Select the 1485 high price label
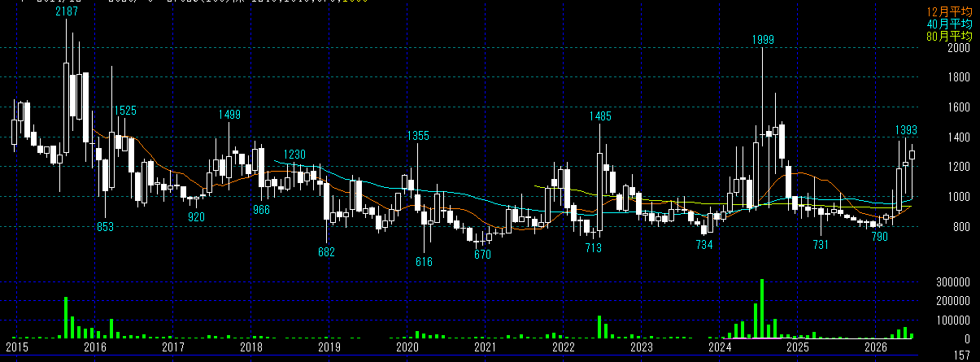Screen dimensions: 980x362 600,117
